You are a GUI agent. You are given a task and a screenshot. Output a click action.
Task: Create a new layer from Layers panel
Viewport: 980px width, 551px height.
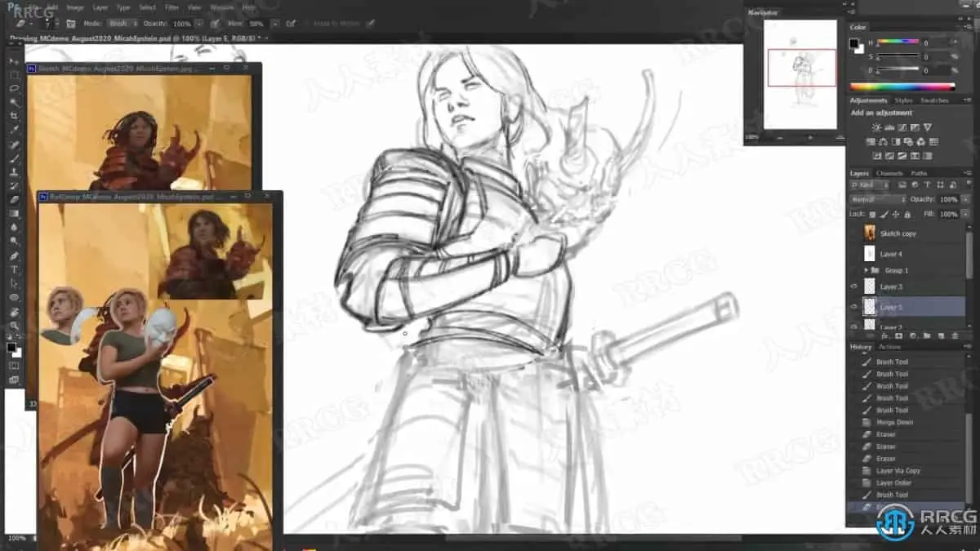click(x=940, y=335)
